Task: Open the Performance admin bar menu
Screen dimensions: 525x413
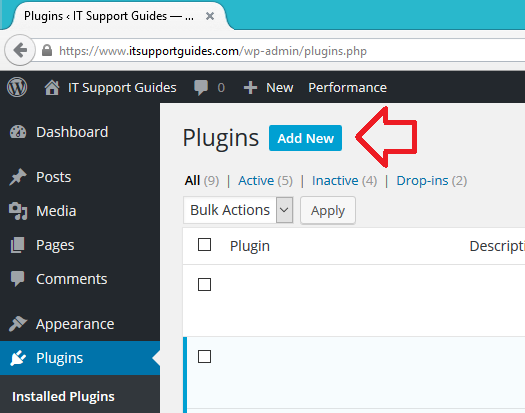Action: (347, 88)
